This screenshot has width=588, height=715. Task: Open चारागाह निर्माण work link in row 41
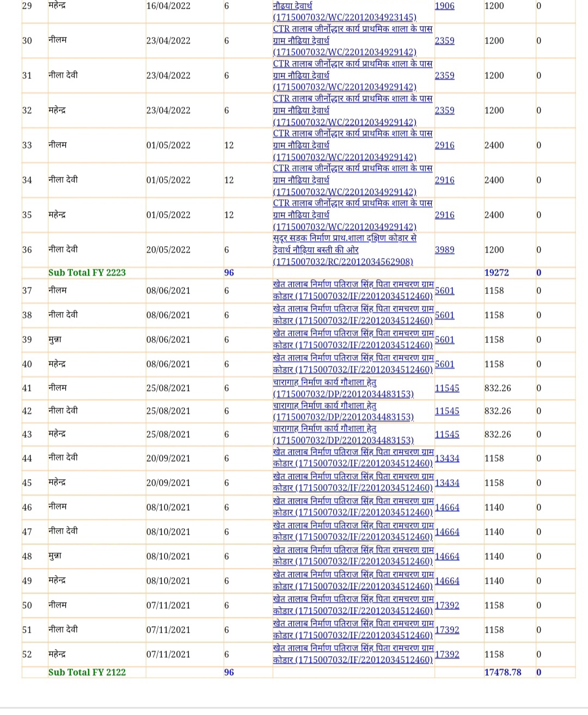(x=343, y=388)
